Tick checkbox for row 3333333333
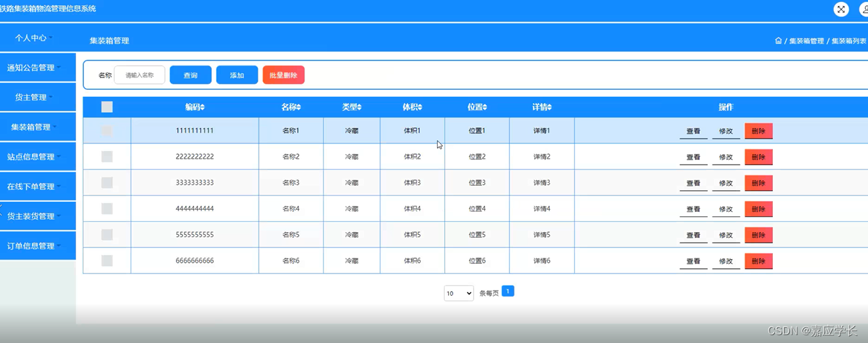The height and width of the screenshot is (343, 868). point(107,182)
